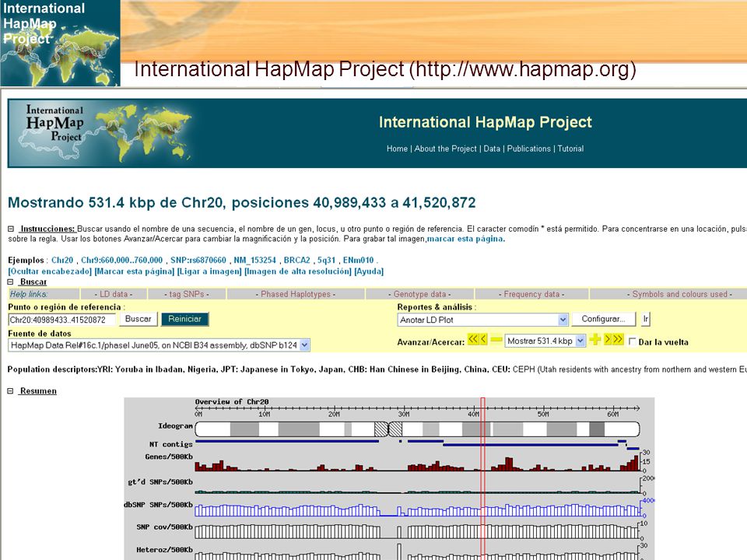
Task: Click the 'Help links:' label
Action: tap(29, 294)
